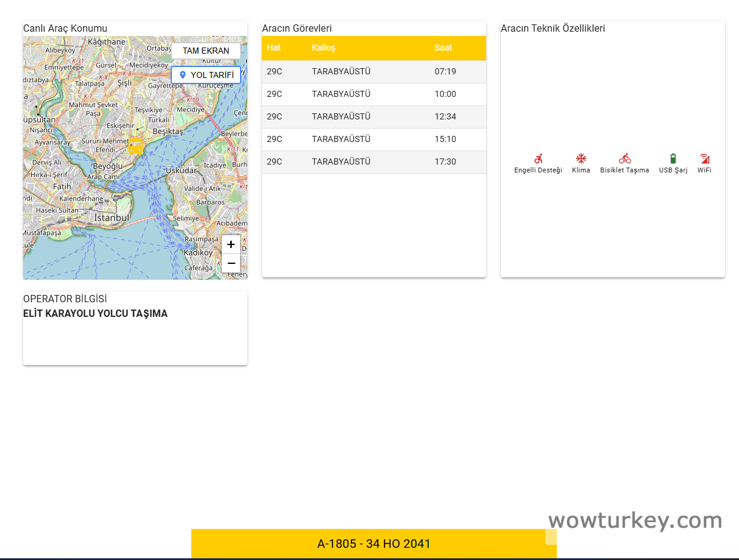This screenshot has height=560, width=739.
Task: Zoom in using the map plus icon
Action: (231, 244)
